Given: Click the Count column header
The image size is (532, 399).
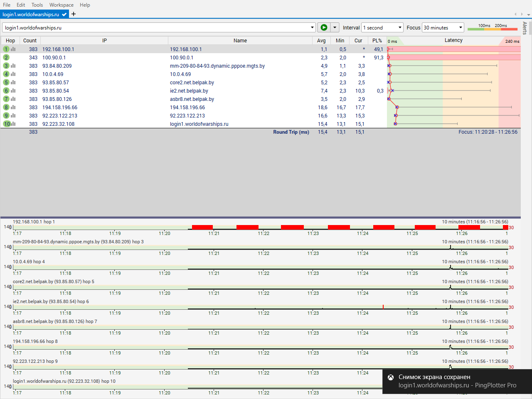Looking at the screenshot, I should [30, 41].
